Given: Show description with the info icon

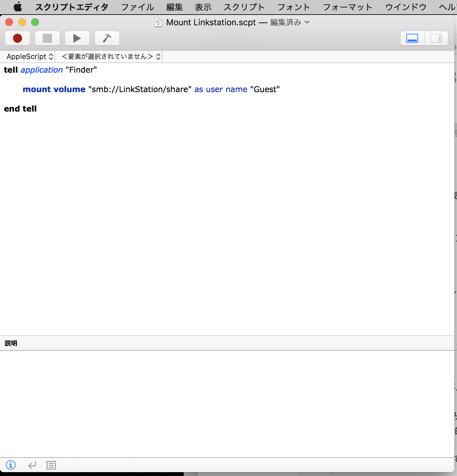Looking at the screenshot, I should click(11, 465).
